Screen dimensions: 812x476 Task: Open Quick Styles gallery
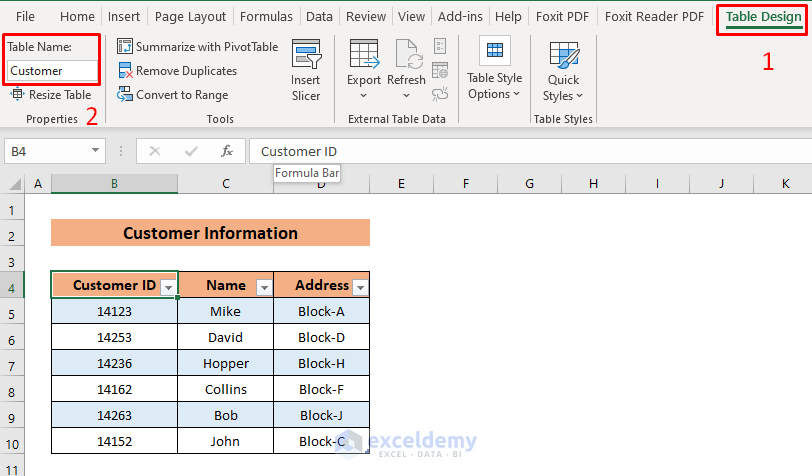(x=563, y=71)
